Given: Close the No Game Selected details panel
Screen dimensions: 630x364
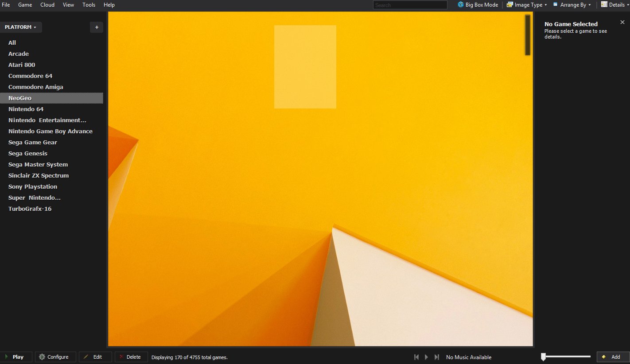Looking at the screenshot, I should pyautogui.click(x=622, y=22).
